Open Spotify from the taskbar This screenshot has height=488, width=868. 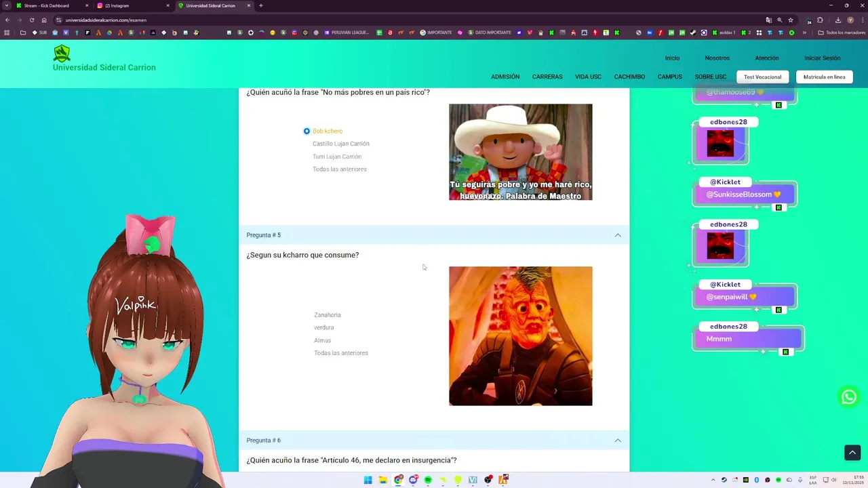(x=428, y=480)
